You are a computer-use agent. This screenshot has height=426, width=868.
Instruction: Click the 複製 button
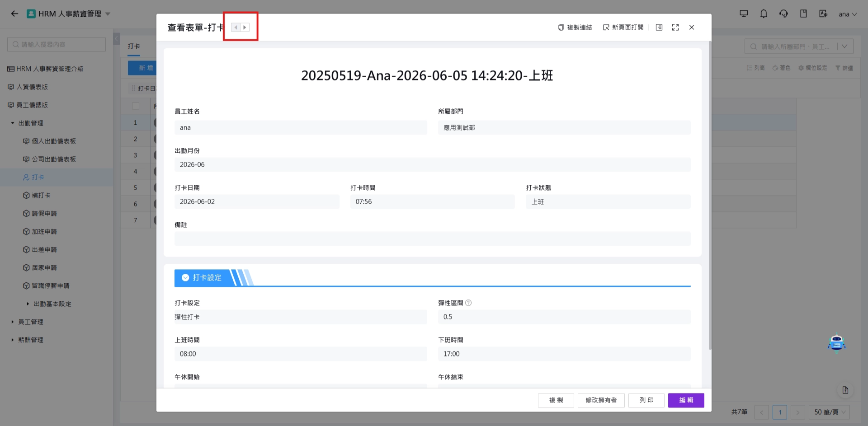(x=556, y=400)
